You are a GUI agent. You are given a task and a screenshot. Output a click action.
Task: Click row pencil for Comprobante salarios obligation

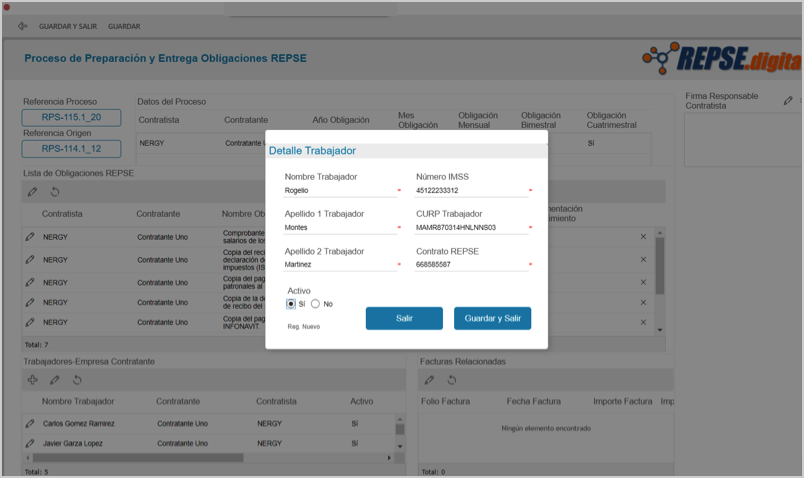pos(30,237)
